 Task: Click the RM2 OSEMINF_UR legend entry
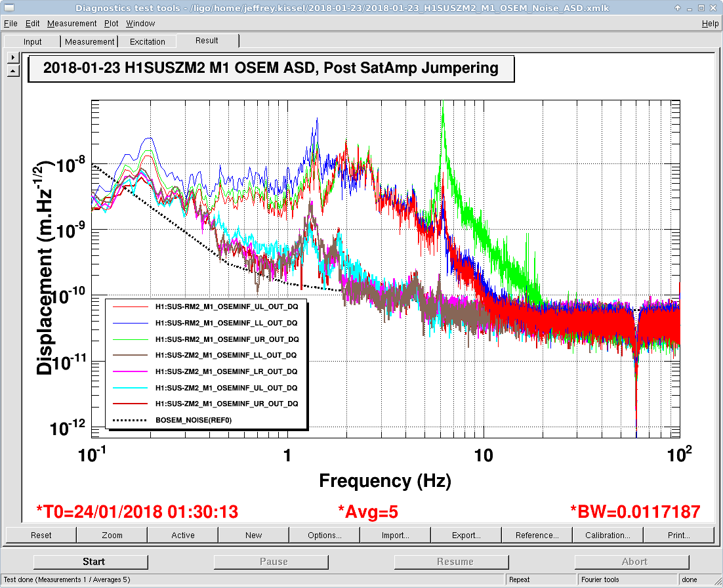(x=206, y=339)
